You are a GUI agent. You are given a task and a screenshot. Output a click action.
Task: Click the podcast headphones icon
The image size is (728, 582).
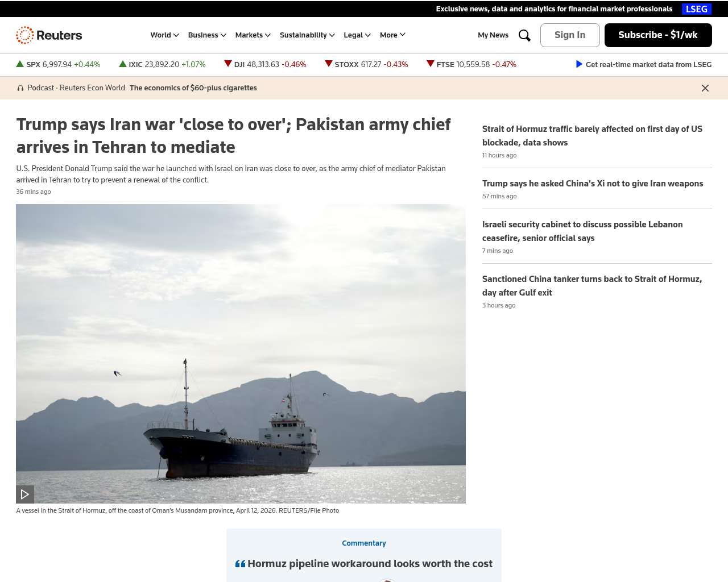pos(20,88)
